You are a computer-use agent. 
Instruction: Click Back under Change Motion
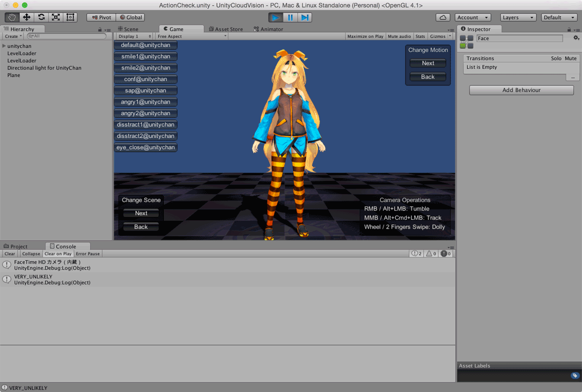(x=428, y=77)
